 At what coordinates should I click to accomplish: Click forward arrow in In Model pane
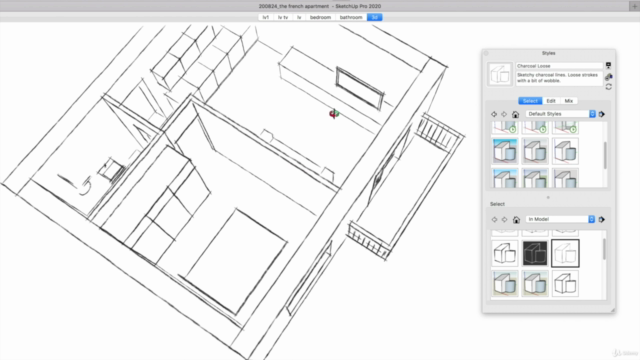click(x=504, y=220)
